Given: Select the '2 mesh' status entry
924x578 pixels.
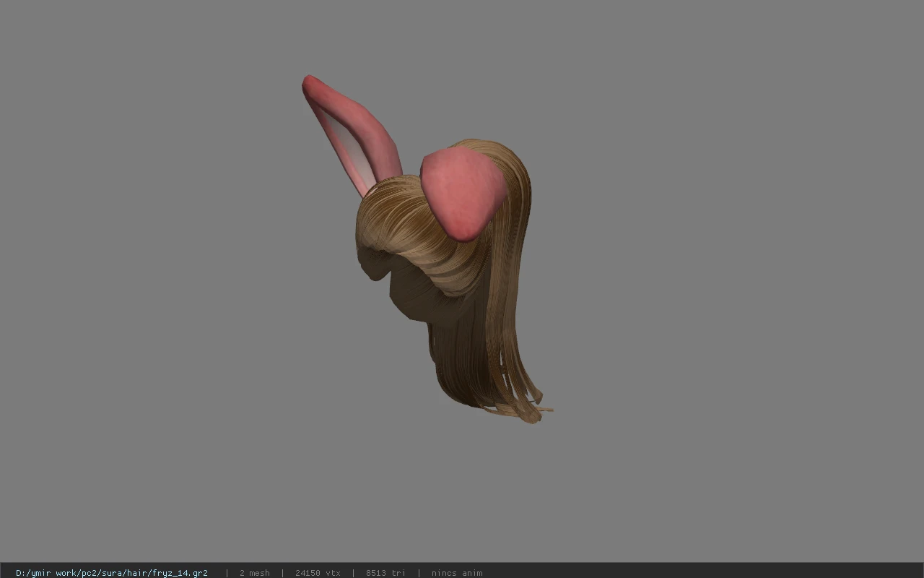Looking at the screenshot, I should (x=255, y=573).
